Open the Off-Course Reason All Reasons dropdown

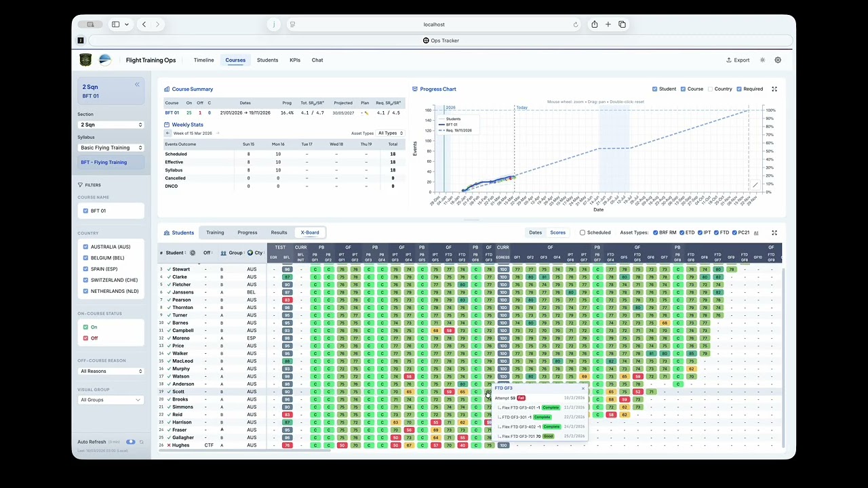(x=111, y=371)
